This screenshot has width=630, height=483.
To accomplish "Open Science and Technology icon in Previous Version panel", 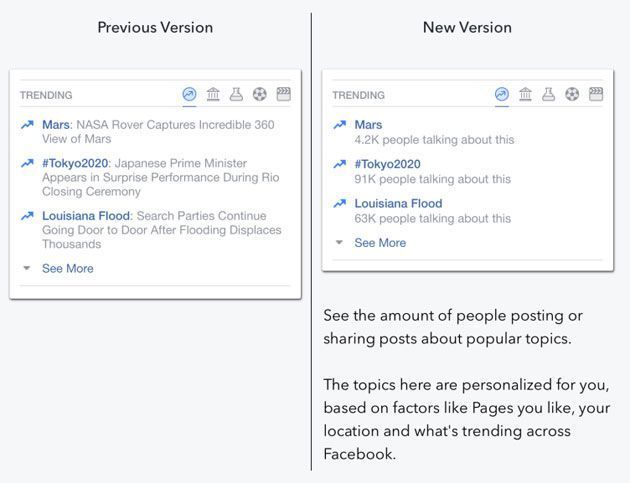I will (x=236, y=95).
